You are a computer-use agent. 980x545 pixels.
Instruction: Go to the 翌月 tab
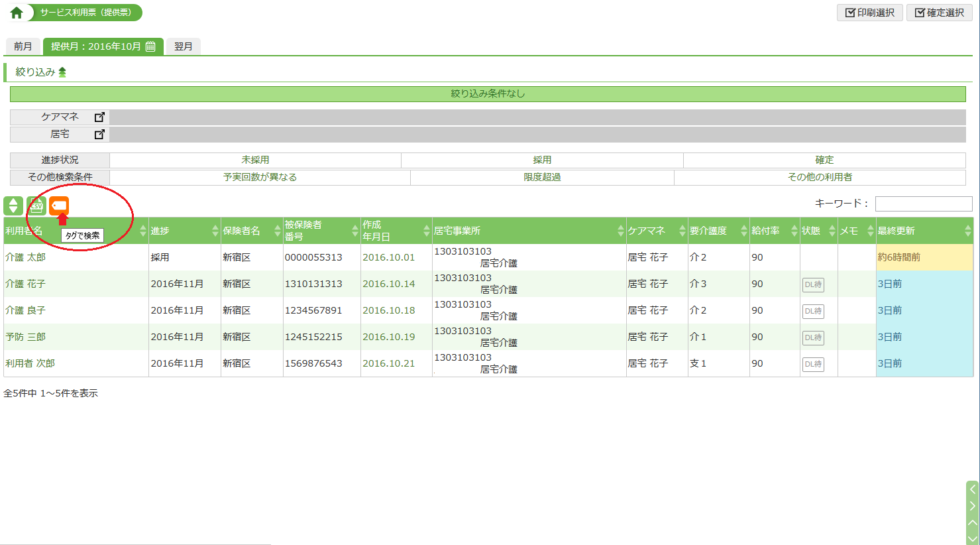pos(184,46)
